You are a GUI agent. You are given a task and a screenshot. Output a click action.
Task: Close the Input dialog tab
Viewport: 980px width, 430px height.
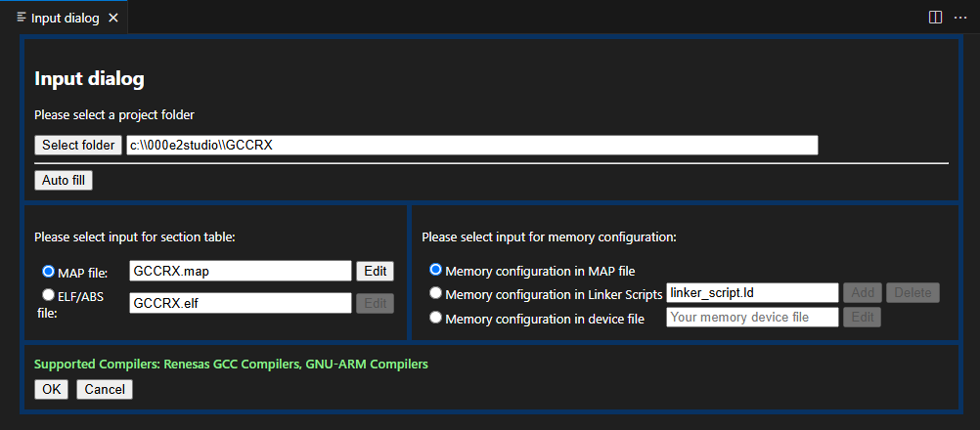[113, 18]
